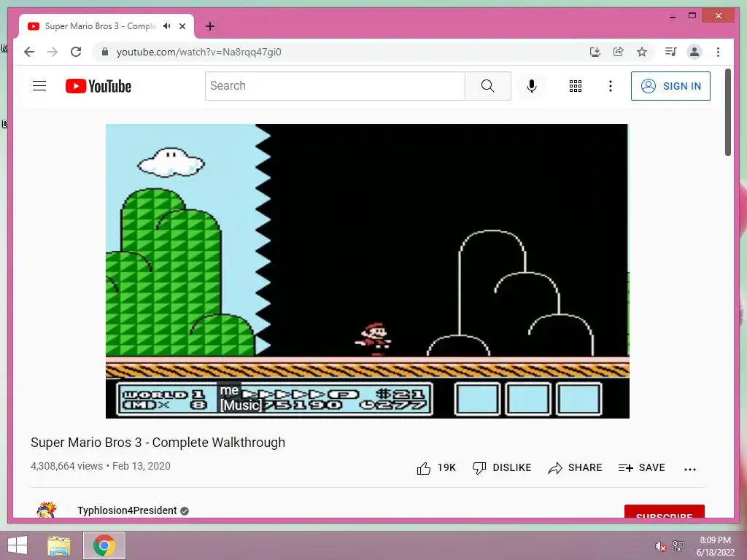Click the page vertical scrollbar
Screen dimensions: 747x560
point(727,113)
